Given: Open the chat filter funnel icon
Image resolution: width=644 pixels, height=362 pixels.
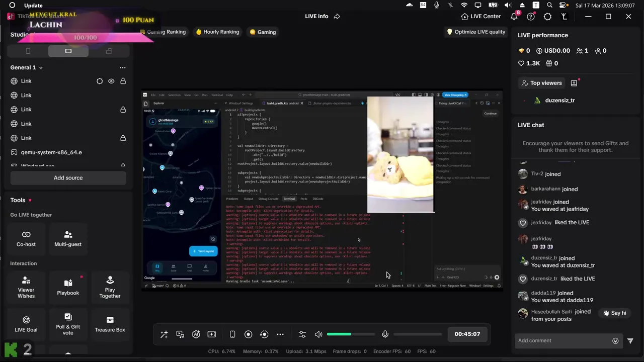Looking at the screenshot, I should click(630, 341).
